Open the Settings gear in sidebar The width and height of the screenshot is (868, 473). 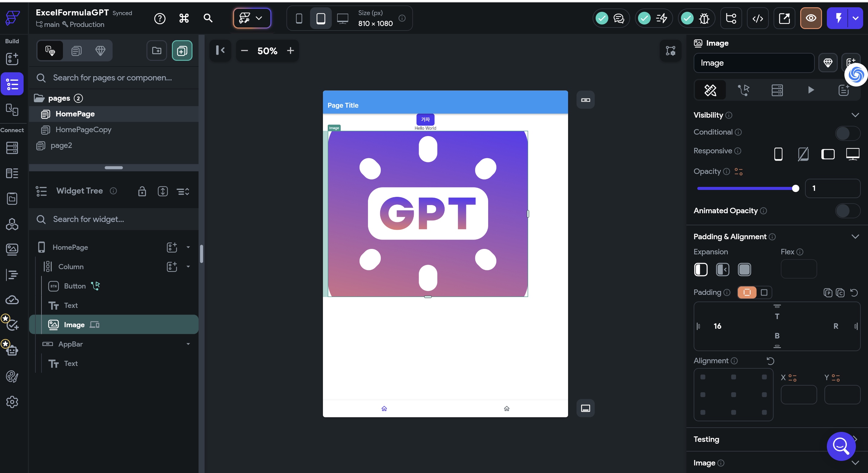[12, 402]
